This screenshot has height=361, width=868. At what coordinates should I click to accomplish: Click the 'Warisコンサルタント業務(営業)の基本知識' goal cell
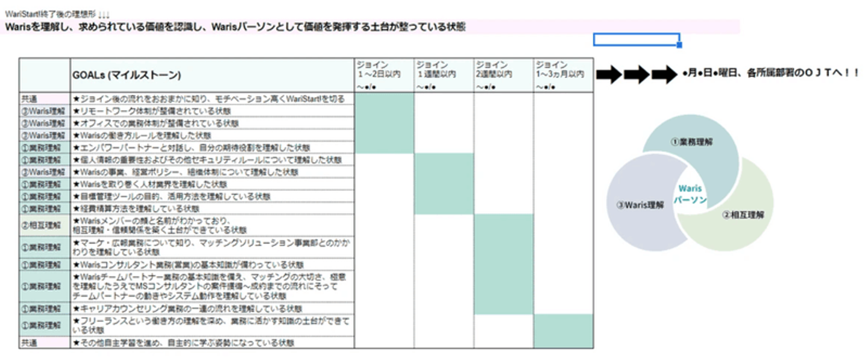[x=212, y=265]
